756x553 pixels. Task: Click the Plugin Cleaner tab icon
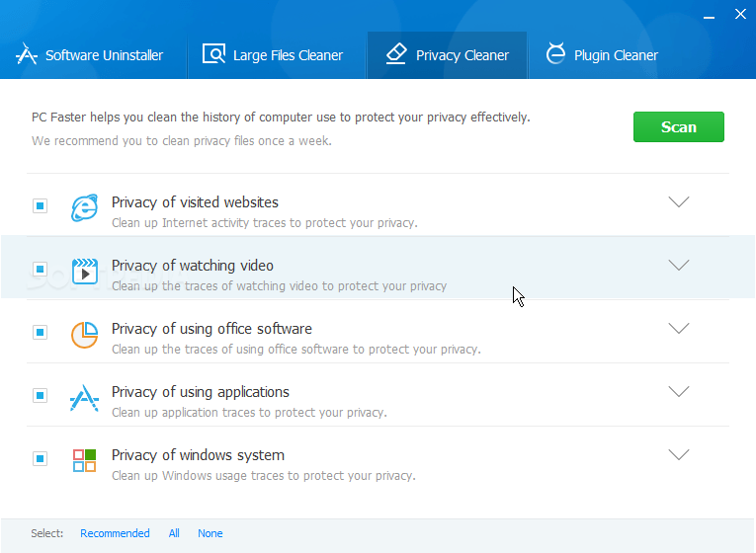tap(555, 53)
